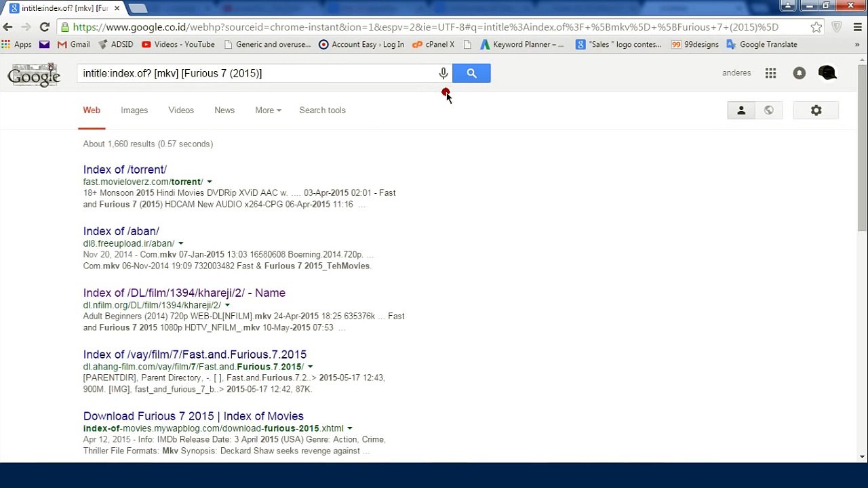Open the Apps bookmark shortcut
The image size is (868, 488).
17,45
